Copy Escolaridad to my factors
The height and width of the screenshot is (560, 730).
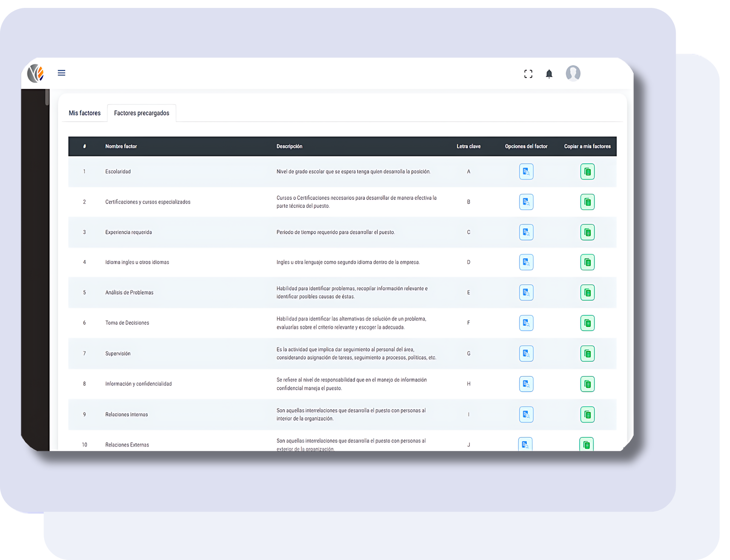pos(587,172)
